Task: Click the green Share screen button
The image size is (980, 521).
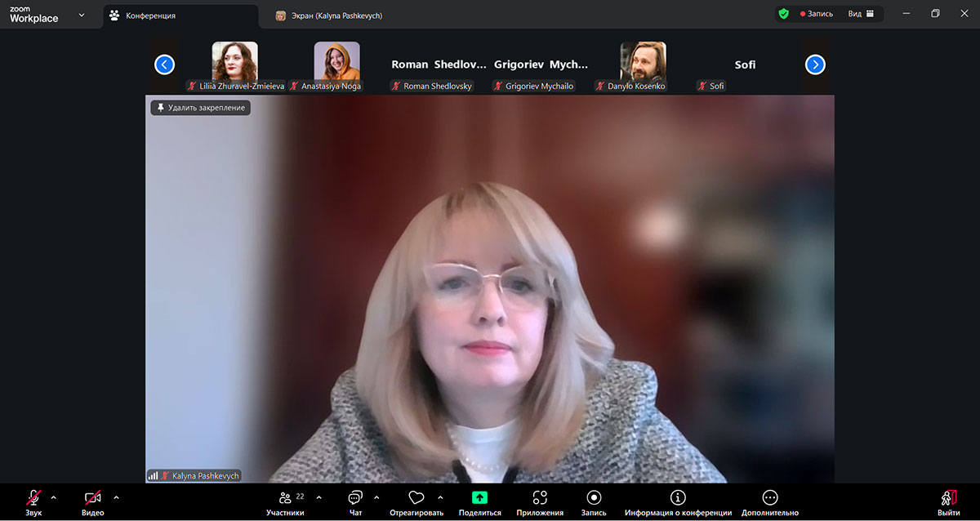Action: pyautogui.click(x=479, y=497)
